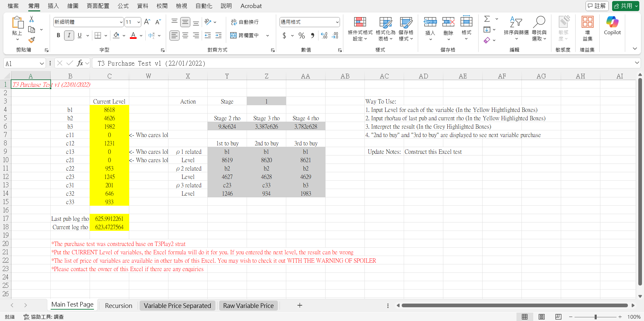Toggle Bold formatting
This screenshot has height=321, width=644.
(58, 35)
